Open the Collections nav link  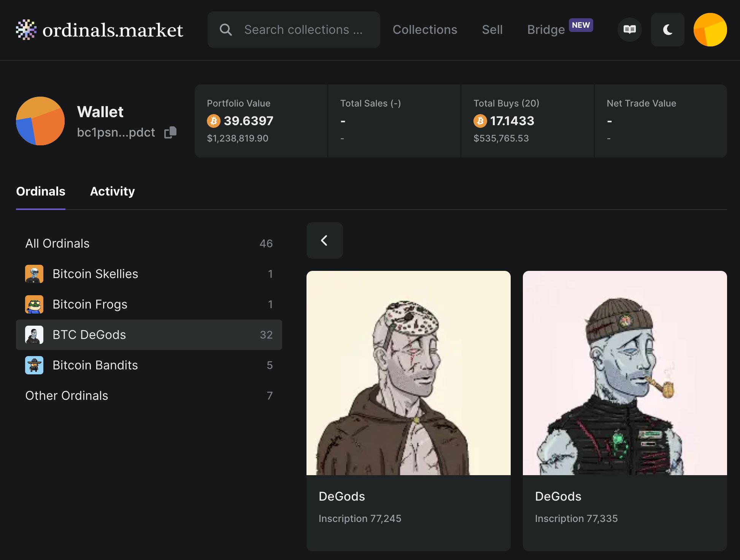[425, 30]
